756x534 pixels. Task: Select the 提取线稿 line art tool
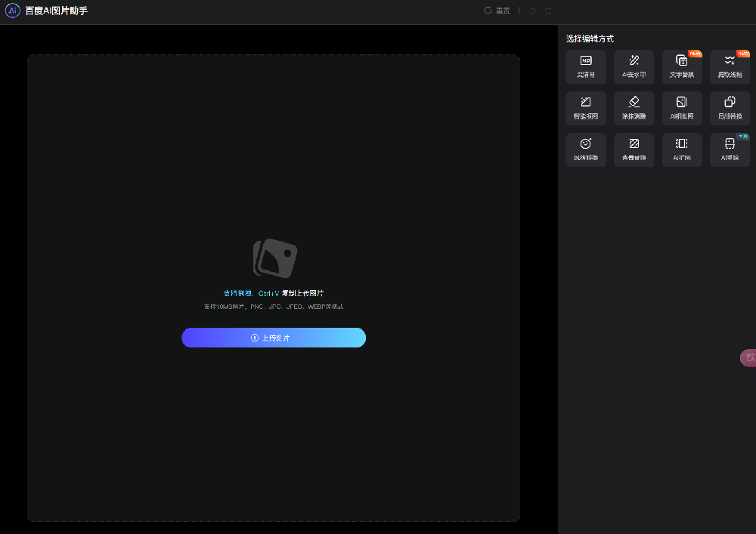[x=730, y=66]
